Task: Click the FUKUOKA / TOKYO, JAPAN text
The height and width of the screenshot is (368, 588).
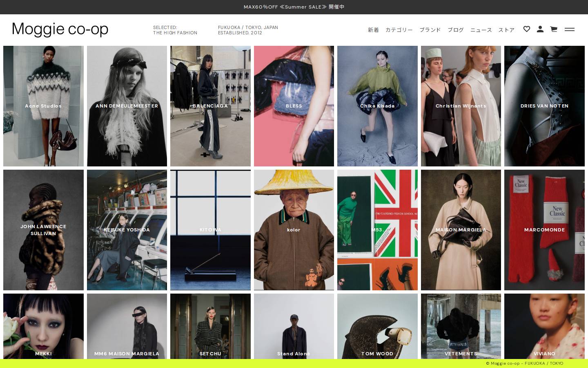Action: coord(248,27)
